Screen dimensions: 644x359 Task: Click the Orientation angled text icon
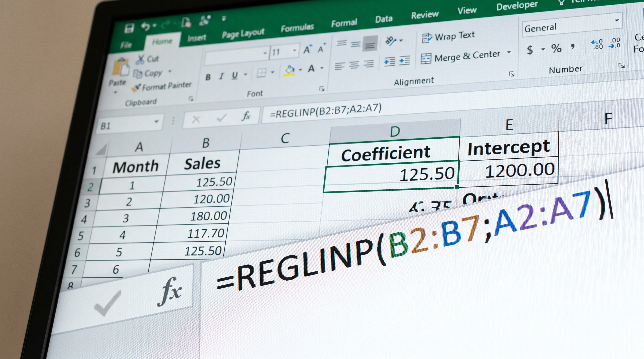pos(390,41)
